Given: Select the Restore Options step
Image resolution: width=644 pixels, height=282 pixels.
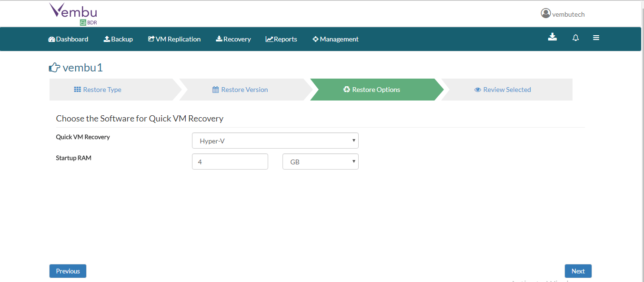Looking at the screenshot, I should (x=376, y=90).
